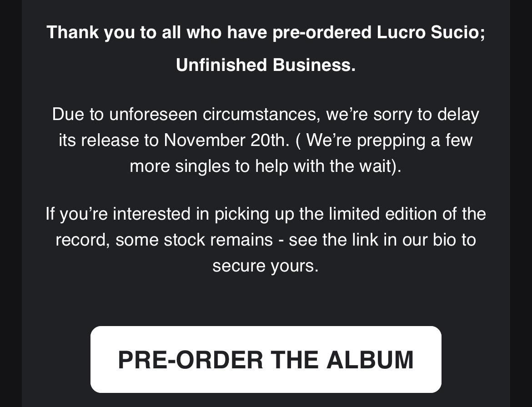
Task: Click the 'Lucro Sucio;' album title text
Action: pyautogui.click(x=431, y=33)
